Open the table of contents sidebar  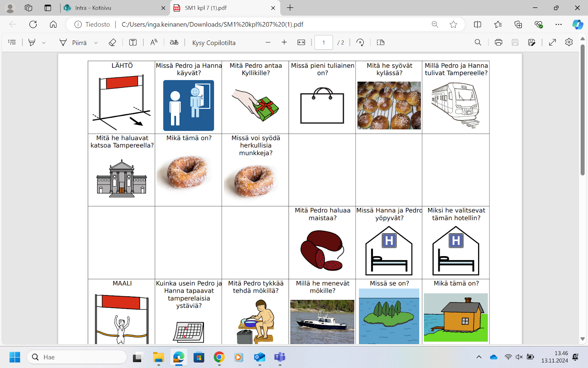[12, 42]
